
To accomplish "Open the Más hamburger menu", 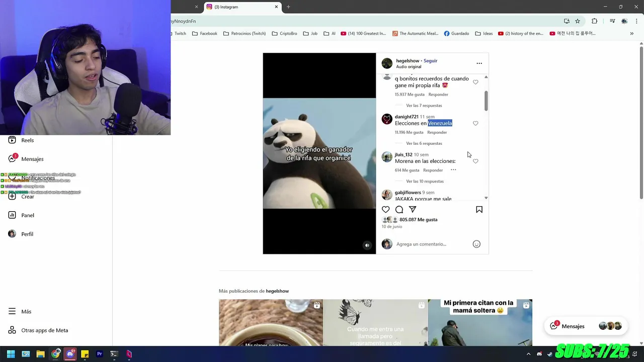I will [20, 311].
